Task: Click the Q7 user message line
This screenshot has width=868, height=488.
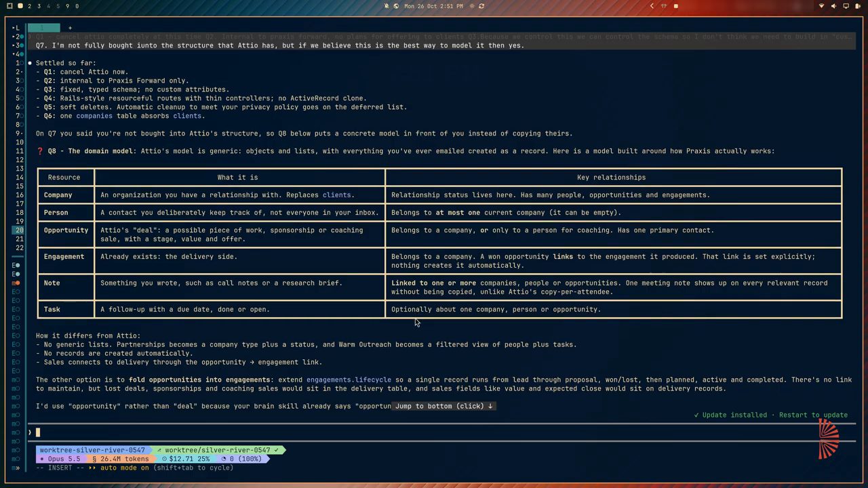Action: click(x=280, y=45)
